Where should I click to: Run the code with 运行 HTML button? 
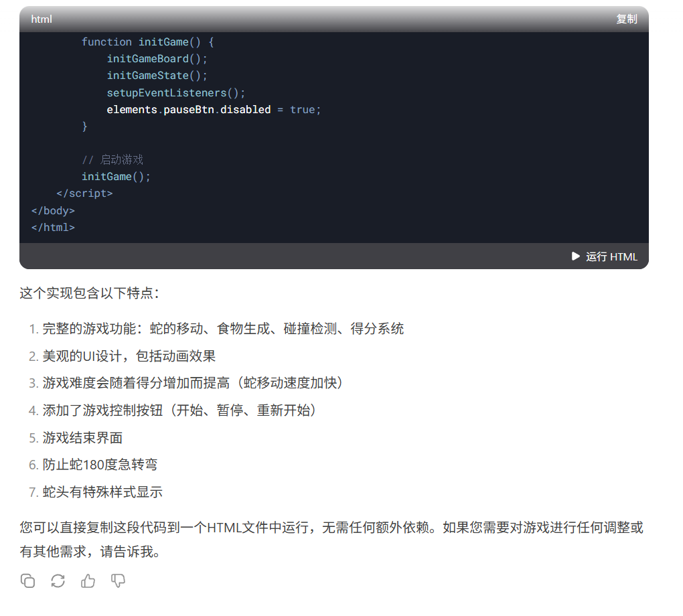605,256
